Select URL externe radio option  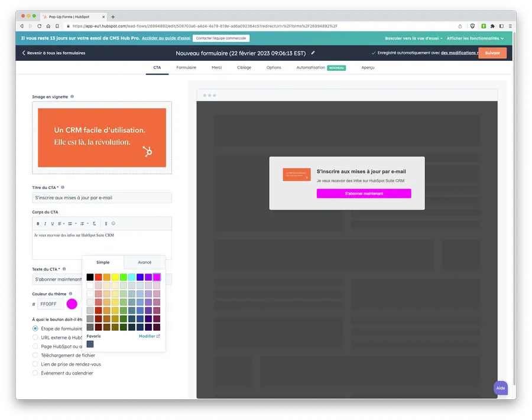[35, 337]
